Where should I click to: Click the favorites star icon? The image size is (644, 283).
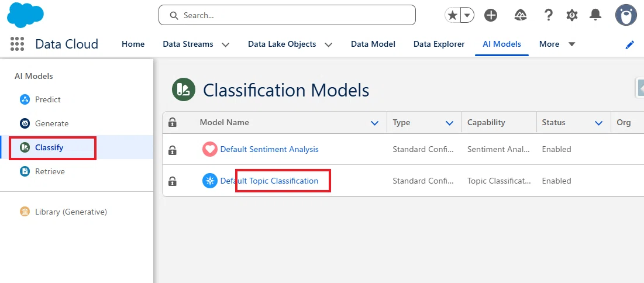[x=453, y=16]
